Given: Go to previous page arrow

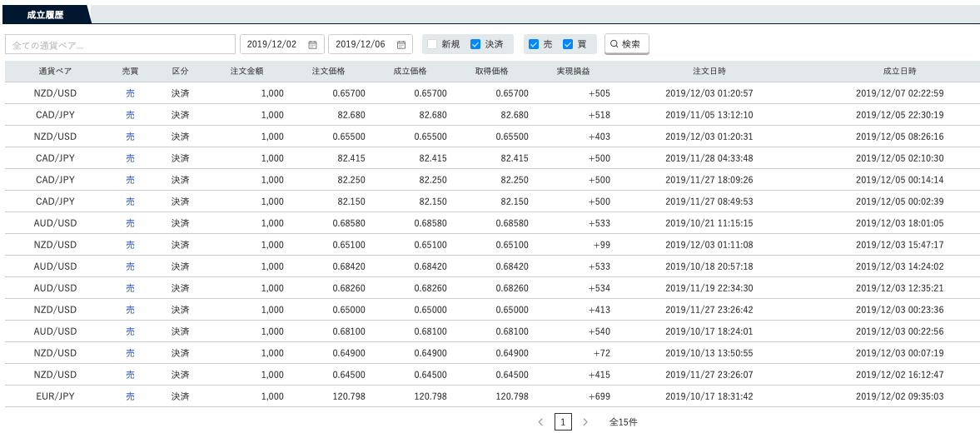Looking at the screenshot, I should (x=540, y=422).
